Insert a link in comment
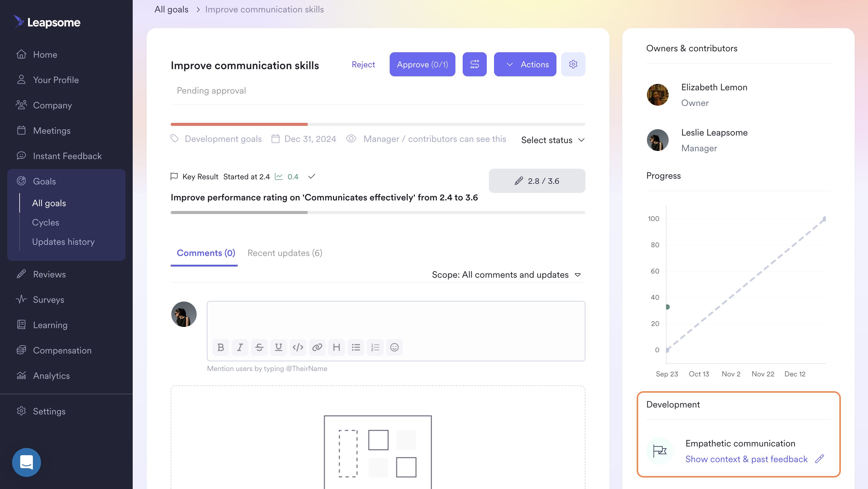Image resolution: width=868 pixels, height=489 pixels. click(317, 347)
